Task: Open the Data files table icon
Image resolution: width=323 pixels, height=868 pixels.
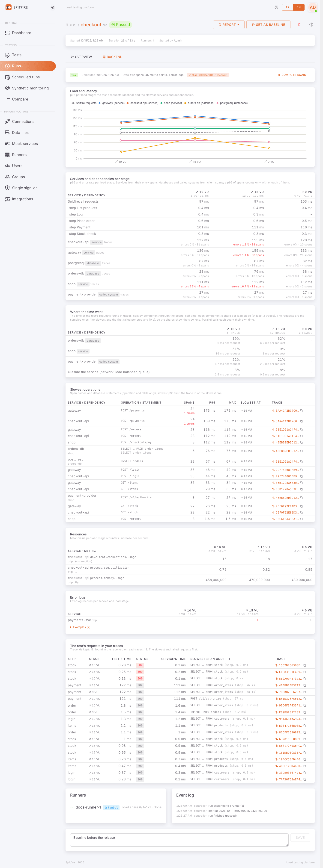Action: [x=7, y=133]
